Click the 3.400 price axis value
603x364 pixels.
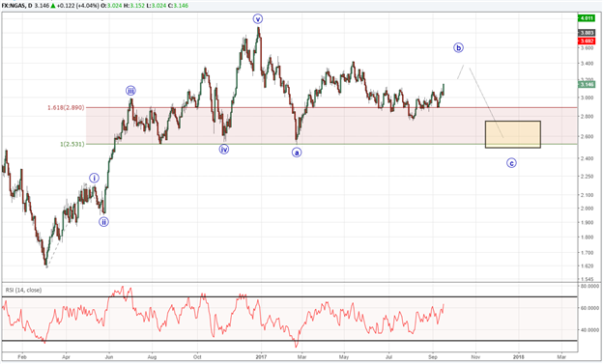(587, 64)
